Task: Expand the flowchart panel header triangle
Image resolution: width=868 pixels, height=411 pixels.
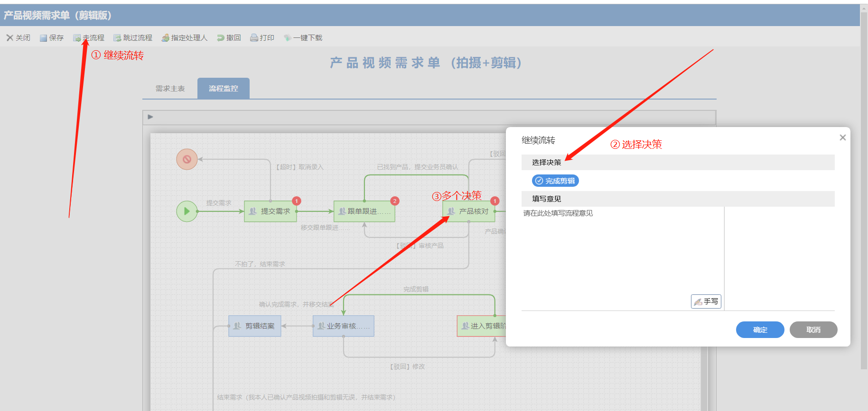Action: coord(150,117)
